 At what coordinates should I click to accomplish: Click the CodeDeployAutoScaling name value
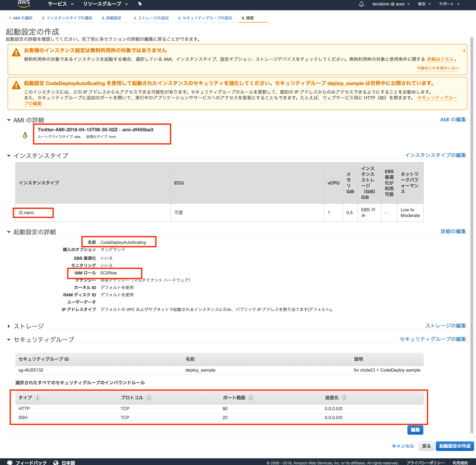click(123, 242)
